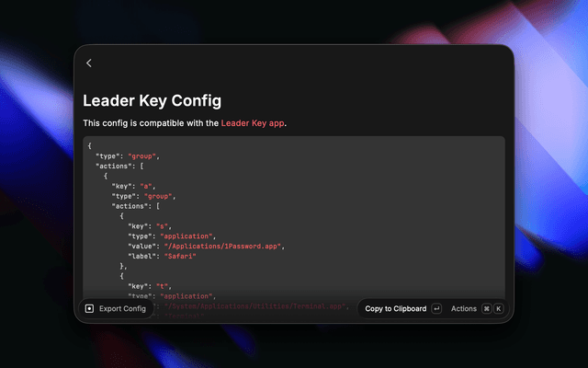
Task: Click the Export Config square icon
Action: click(89, 309)
